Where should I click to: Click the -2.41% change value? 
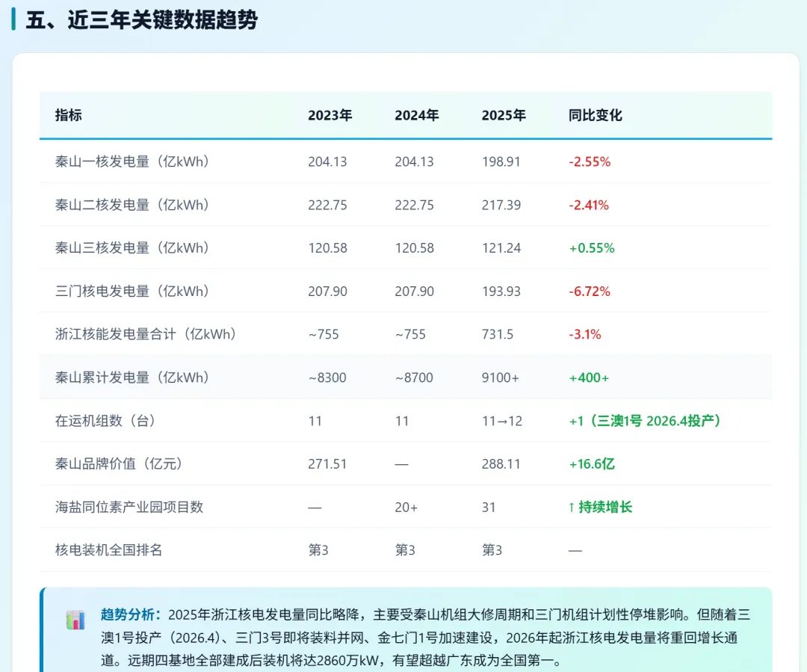589,205
